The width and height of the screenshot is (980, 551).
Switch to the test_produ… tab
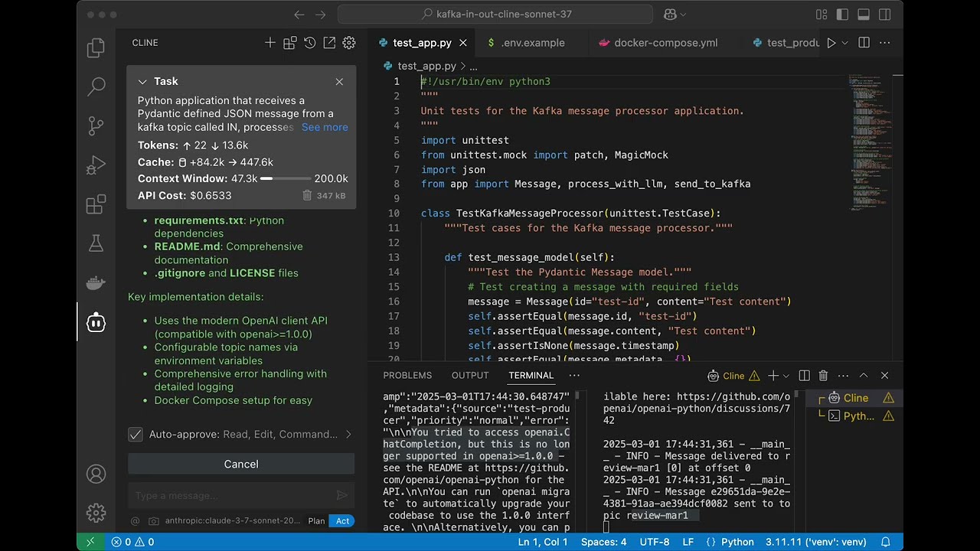[x=785, y=43]
